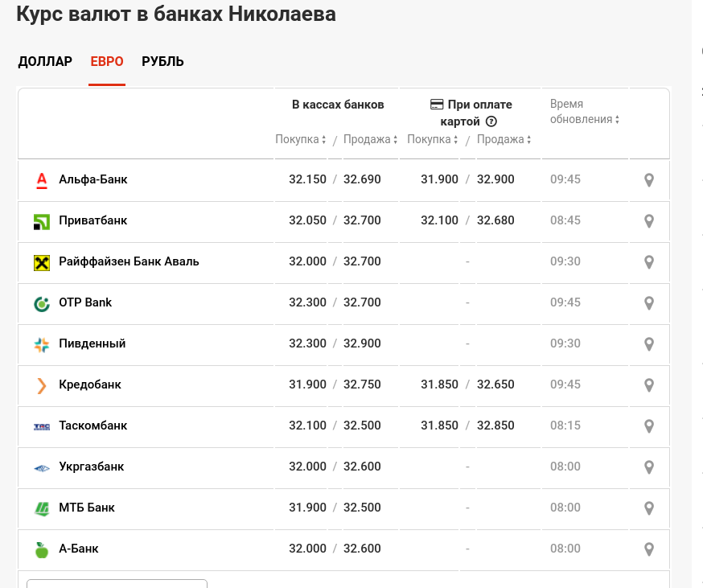This screenshot has height=588, width=703.
Task: Open the Альфа-Банк bank link
Action: 93,179
